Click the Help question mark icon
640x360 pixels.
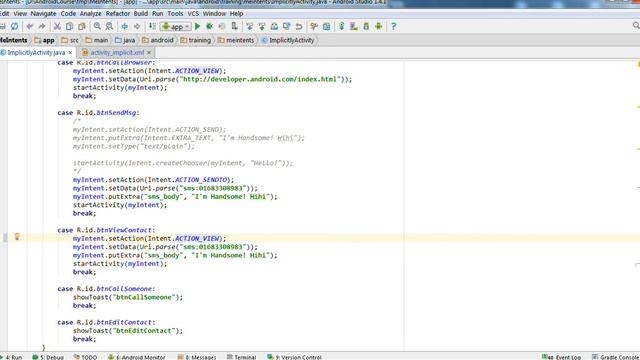tap(393, 27)
